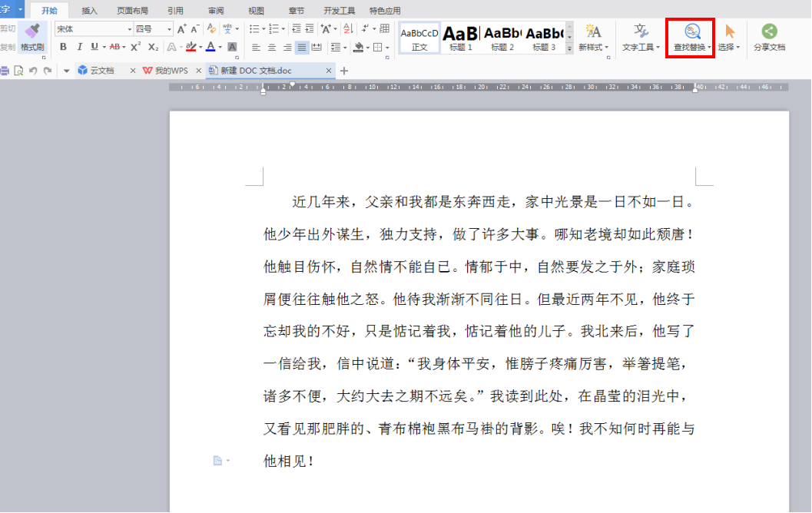Enable underline formatting

tap(92, 46)
